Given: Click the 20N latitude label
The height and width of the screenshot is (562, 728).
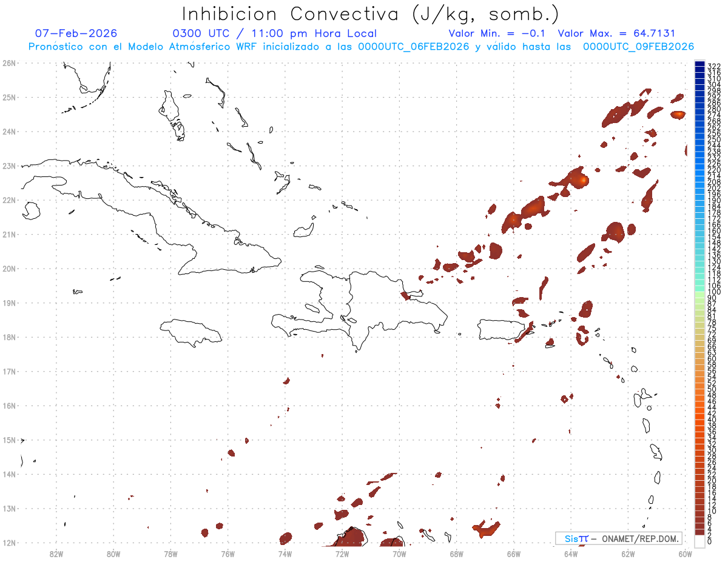Looking at the screenshot, I should pos(8,269).
